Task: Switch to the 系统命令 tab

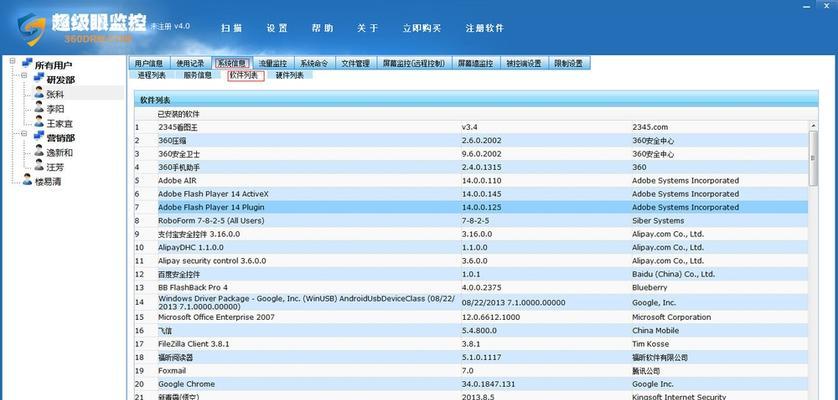Action: coord(314,63)
